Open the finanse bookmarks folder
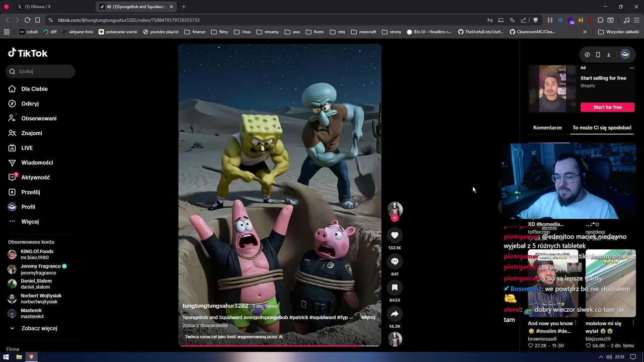 (195, 32)
